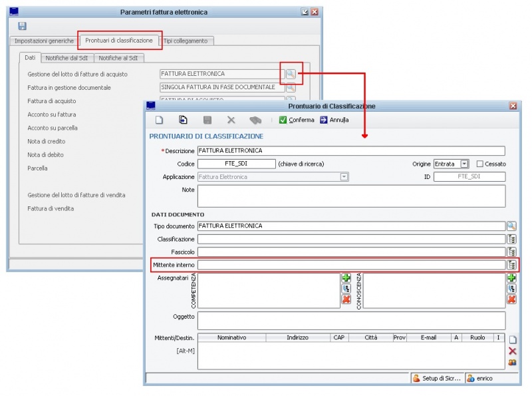
Task: Click the Prov column header
Action: [400, 337]
